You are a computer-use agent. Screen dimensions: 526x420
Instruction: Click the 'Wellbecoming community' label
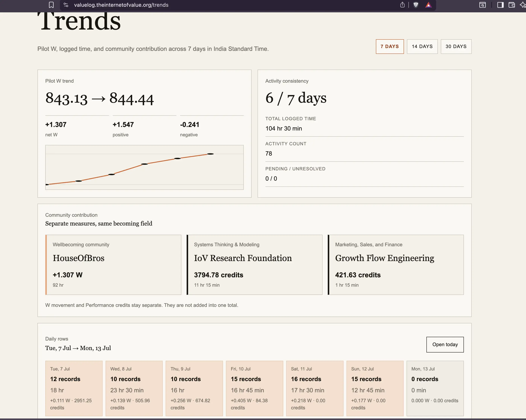pos(81,244)
